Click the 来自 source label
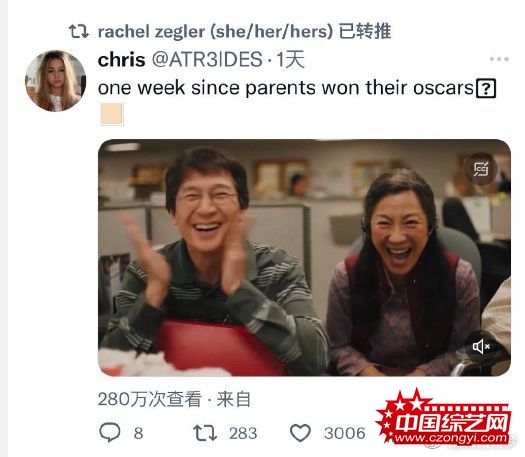The width and height of the screenshot is (525, 457). pyautogui.click(x=234, y=399)
